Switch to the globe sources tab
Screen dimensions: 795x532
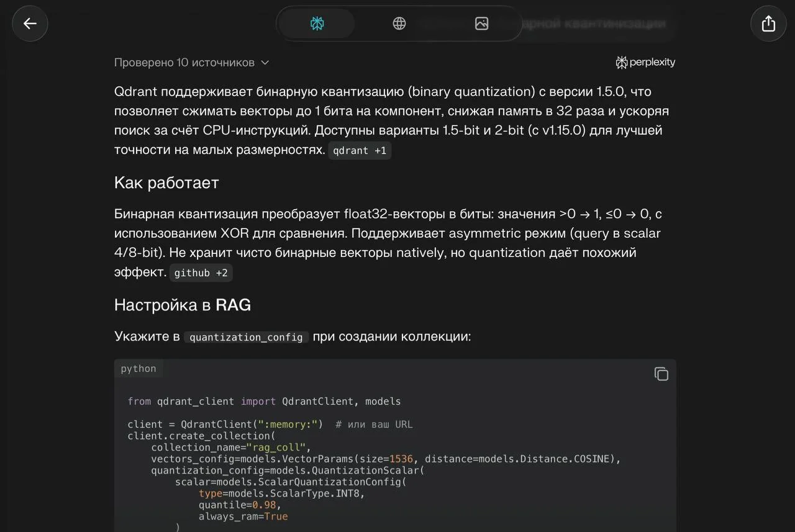(399, 24)
